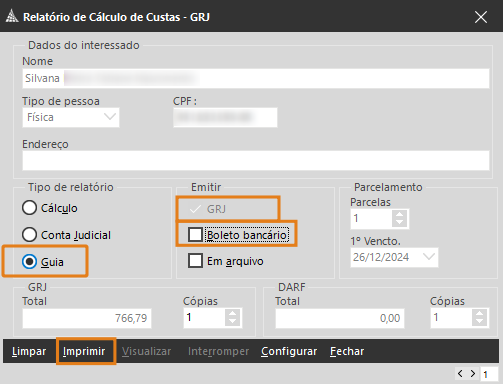Enable the Em arquivo checkbox
The height and width of the screenshot is (384, 503).
[x=195, y=261]
